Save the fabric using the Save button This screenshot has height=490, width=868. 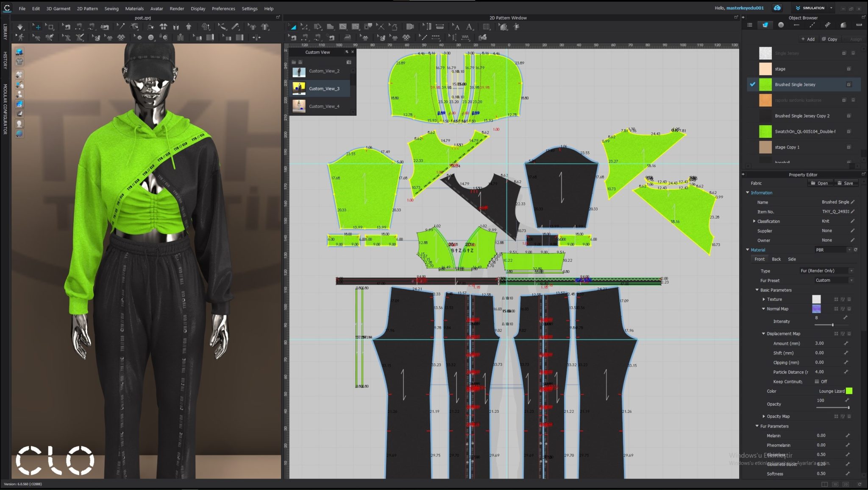click(846, 183)
